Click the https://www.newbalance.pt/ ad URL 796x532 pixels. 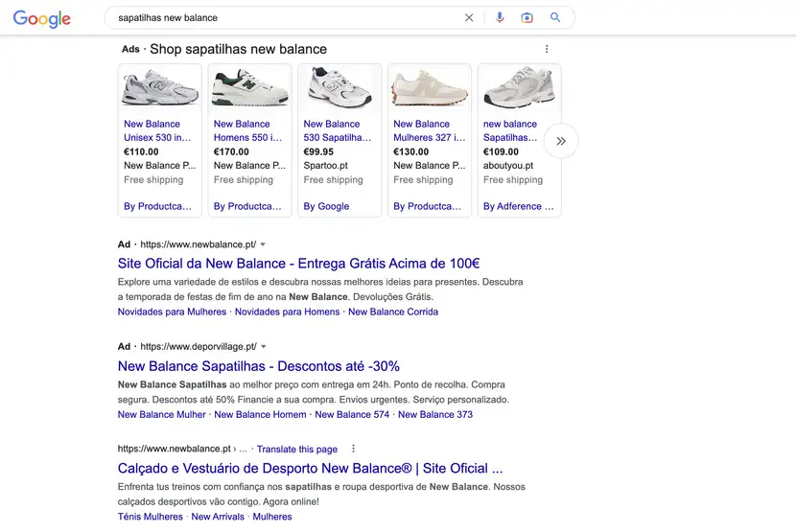[198, 244]
